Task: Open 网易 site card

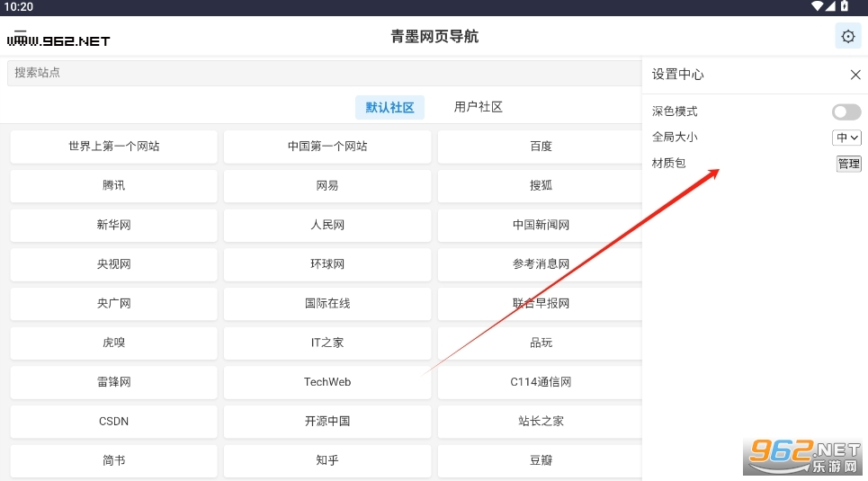Action: 327,185
